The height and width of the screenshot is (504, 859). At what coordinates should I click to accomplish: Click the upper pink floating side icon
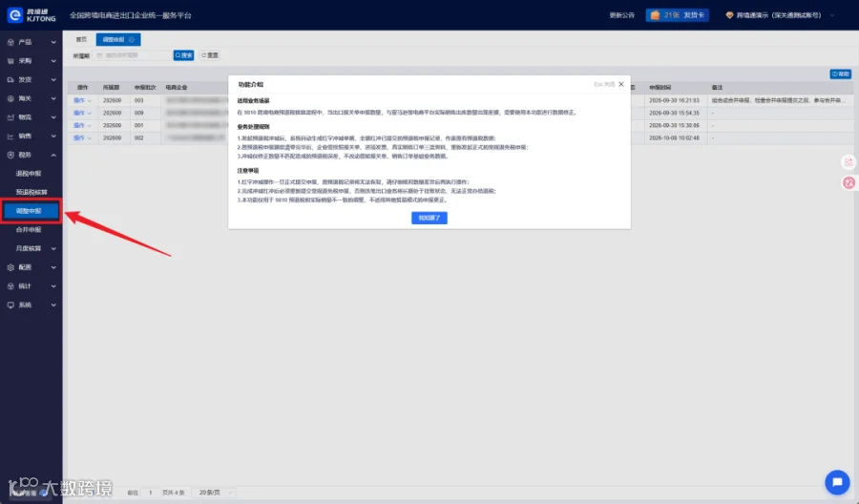pos(849,162)
